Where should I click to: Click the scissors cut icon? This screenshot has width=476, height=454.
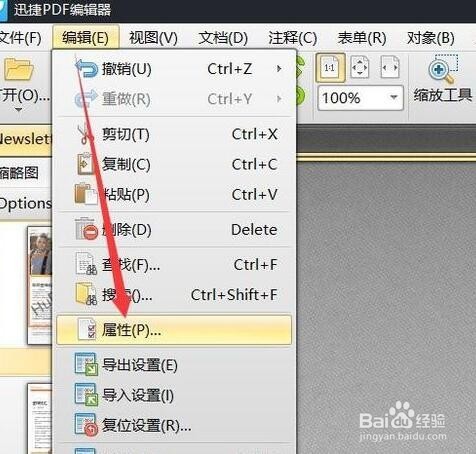(86, 134)
